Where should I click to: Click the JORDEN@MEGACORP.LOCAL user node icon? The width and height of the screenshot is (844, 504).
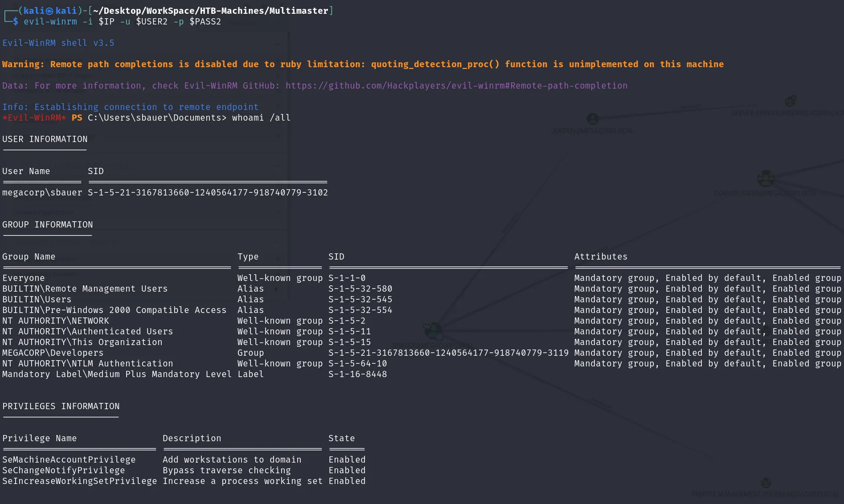[592, 119]
